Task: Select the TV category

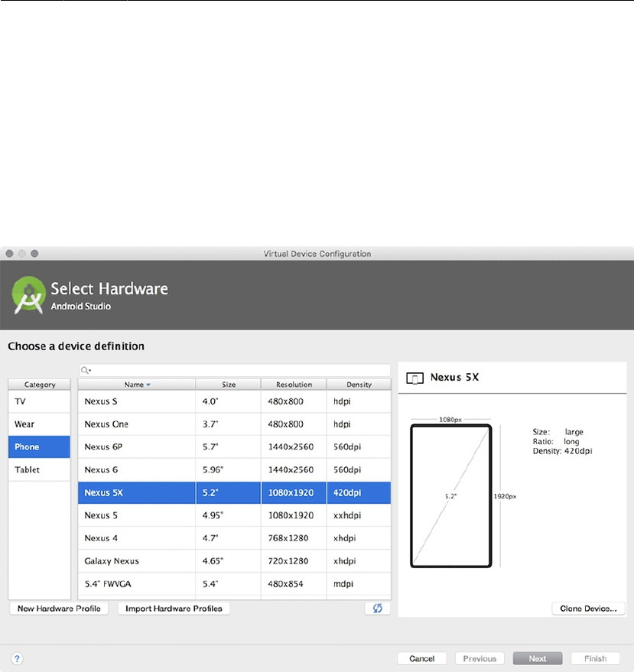Action: point(39,401)
